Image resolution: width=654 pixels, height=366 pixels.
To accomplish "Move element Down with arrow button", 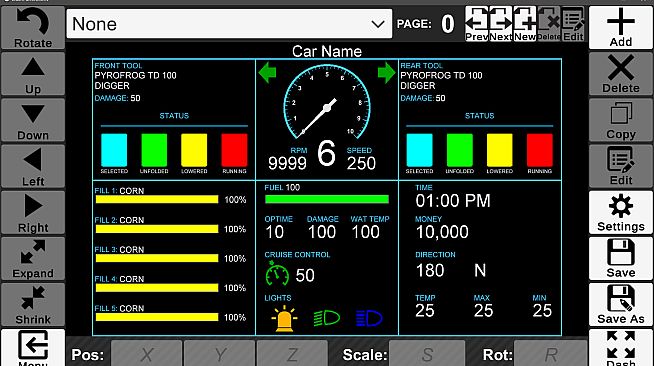I will pyautogui.click(x=33, y=120).
